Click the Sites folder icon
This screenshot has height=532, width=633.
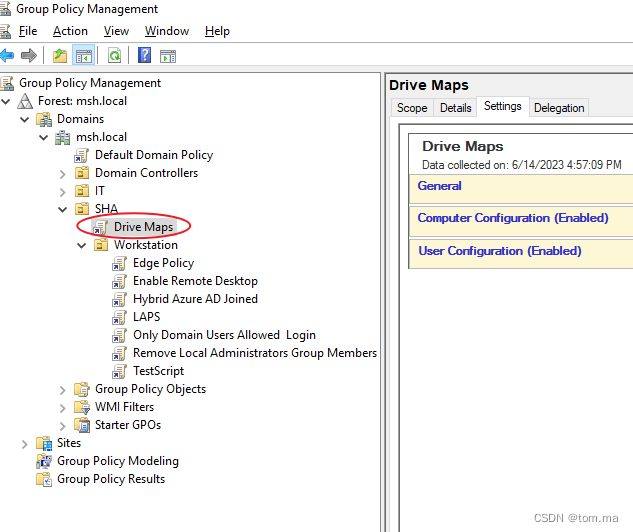[x=44, y=443]
